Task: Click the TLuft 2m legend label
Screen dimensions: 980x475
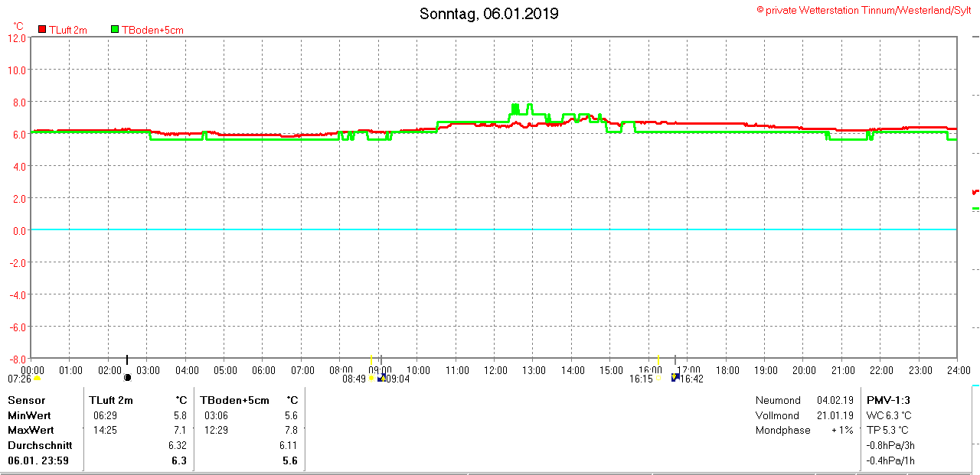Action: pyautogui.click(x=68, y=30)
